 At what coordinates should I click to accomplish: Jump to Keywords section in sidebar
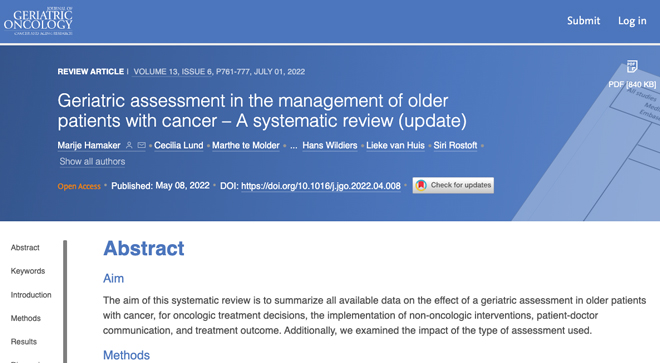coord(28,271)
